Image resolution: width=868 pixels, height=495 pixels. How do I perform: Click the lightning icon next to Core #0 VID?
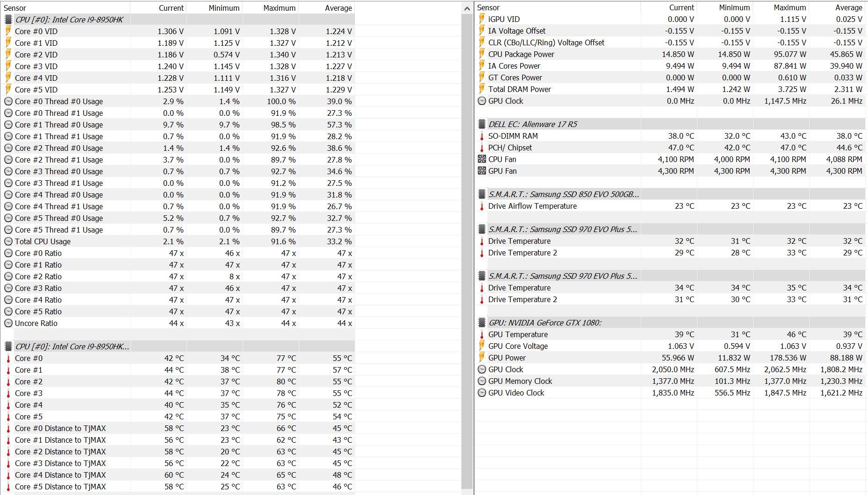pyautogui.click(x=8, y=31)
